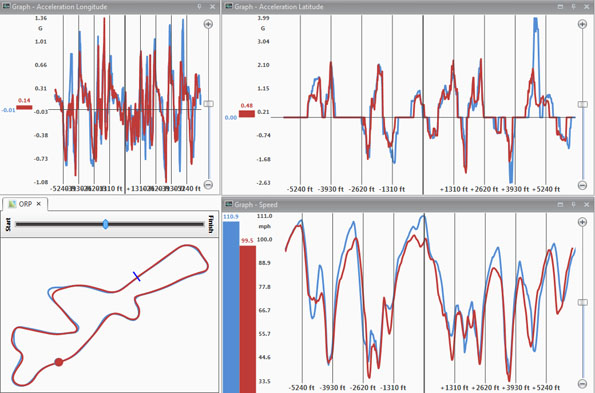Close the Acceleration Latitude panel
Viewport: 595px width, 393px height.
pos(587,6)
